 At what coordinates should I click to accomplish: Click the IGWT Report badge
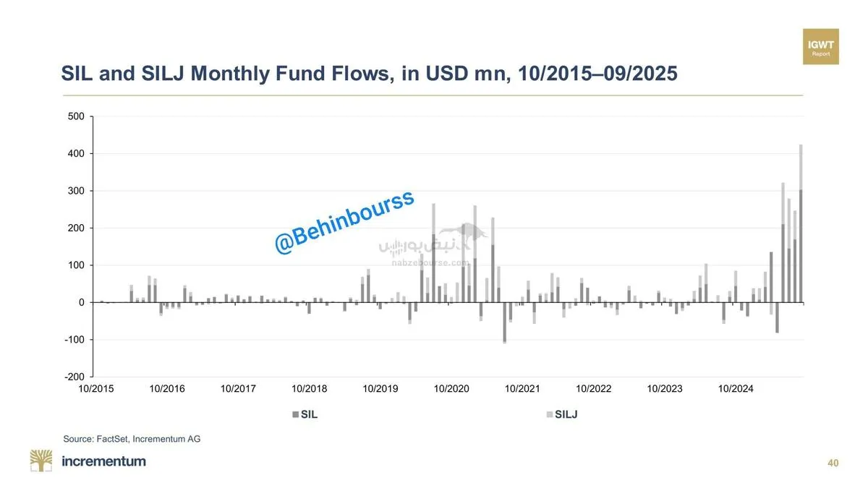point(820,47)
